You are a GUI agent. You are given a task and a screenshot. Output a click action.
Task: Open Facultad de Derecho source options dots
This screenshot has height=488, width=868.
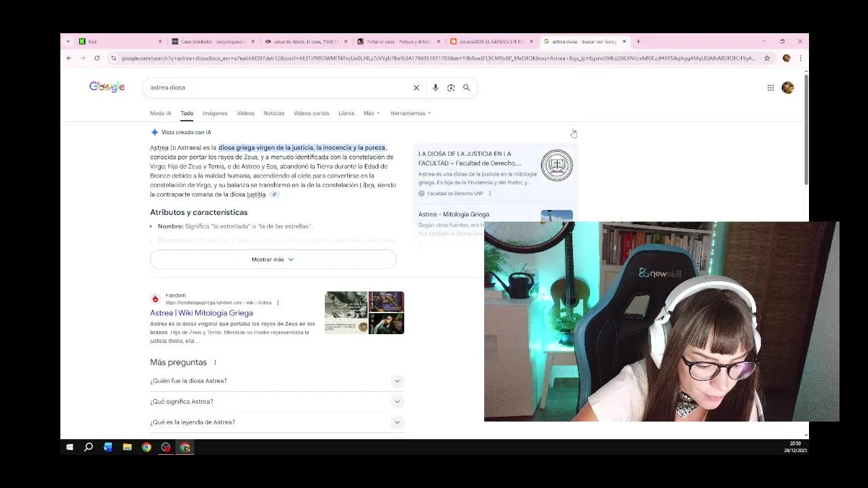(490, 194)
